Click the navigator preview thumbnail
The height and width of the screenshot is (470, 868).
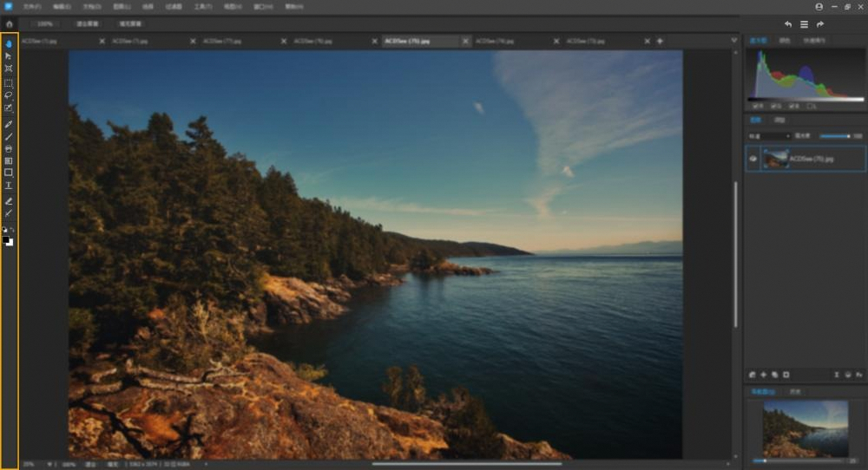pyautogui.click(x=806, y=428)
